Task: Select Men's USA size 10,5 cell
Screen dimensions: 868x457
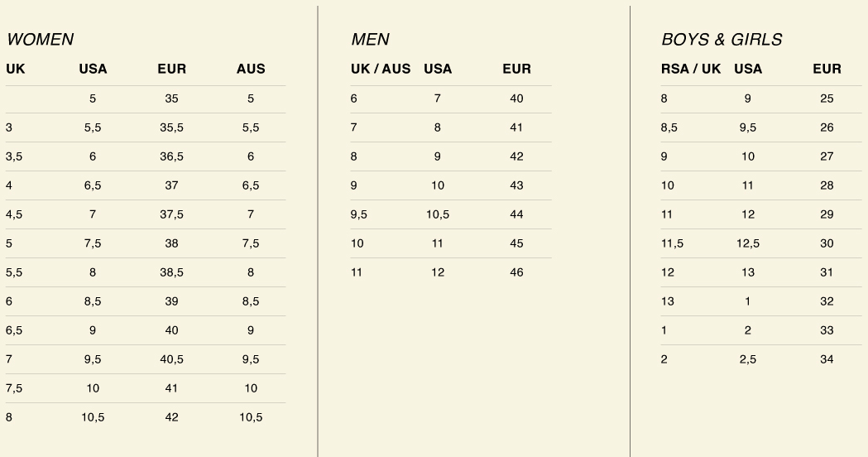Action: [438, 214]
